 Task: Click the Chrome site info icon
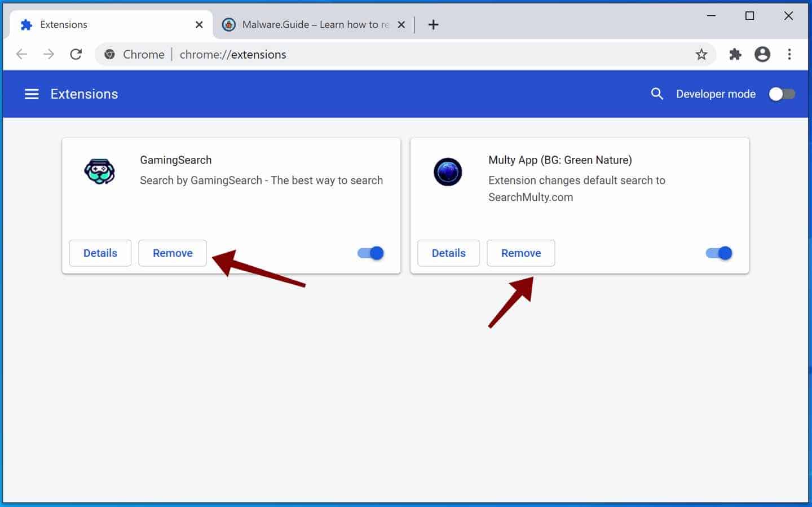[110, 54]
